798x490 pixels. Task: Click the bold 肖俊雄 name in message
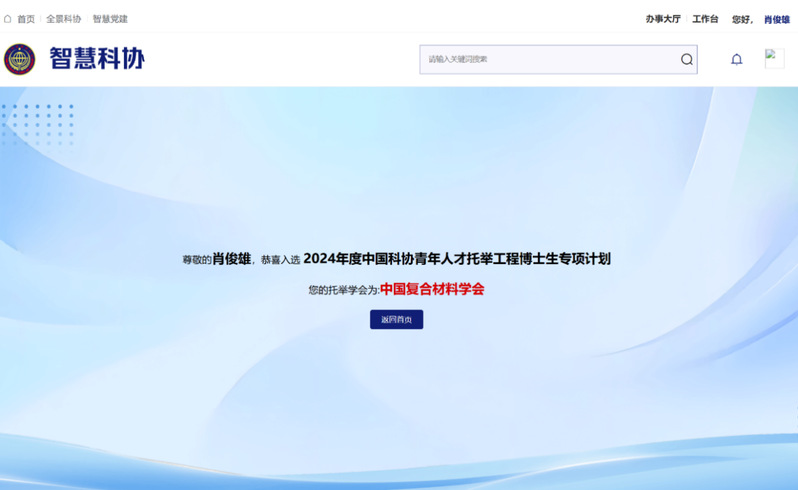[x=231, y=259]
